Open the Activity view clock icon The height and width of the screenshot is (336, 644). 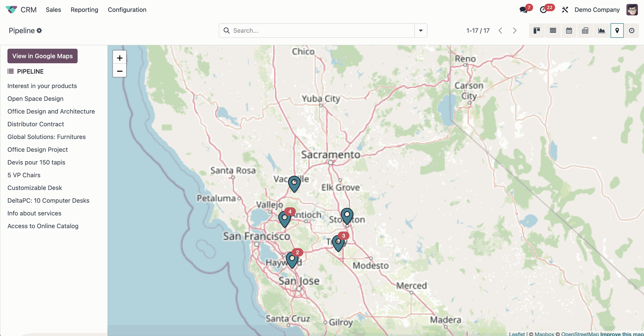coord(632,30)
